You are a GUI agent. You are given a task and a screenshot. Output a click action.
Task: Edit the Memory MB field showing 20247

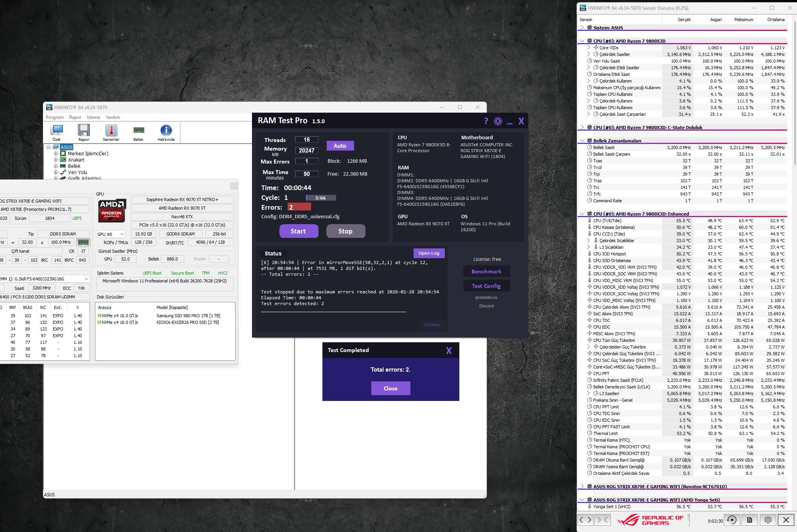pyautogui.click(x=307, y=151)
